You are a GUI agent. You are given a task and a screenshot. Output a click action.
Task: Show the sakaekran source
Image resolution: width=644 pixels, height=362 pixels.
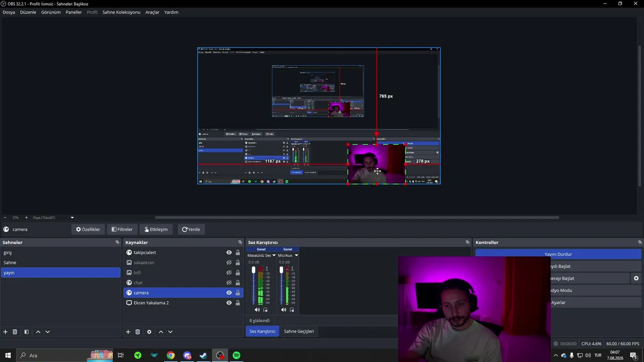pyautogui.click(x=229, y=262)
